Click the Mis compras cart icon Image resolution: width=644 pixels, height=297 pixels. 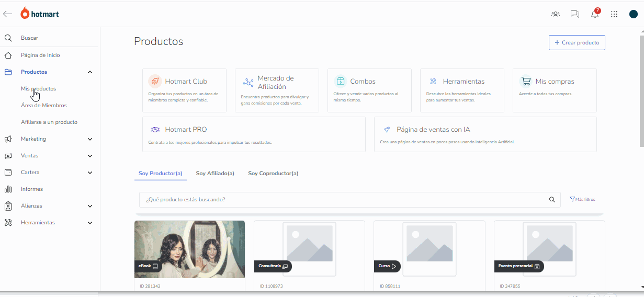[x=526, y=81]
